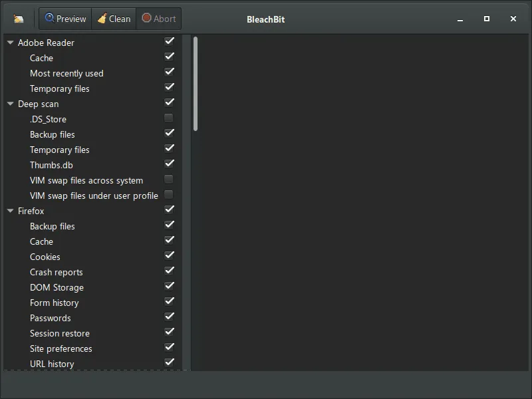Collapse the Firefox group
The width and height of the screenshot is (532, 399).
point(11,211)
